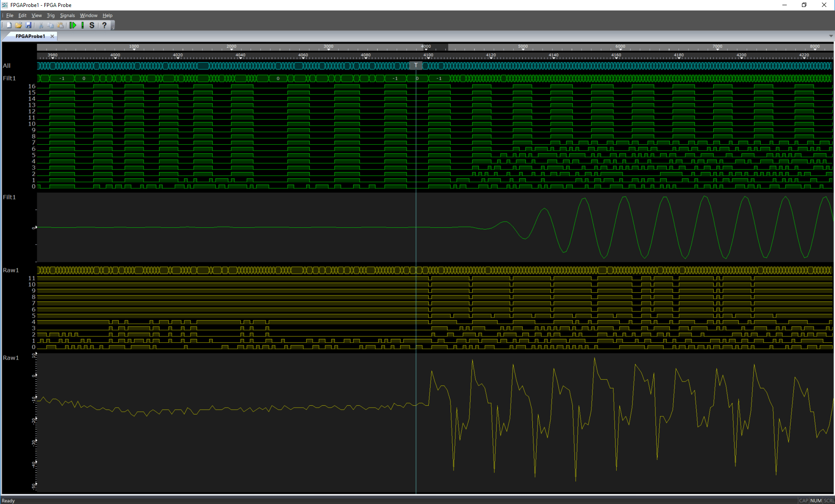
Task: Copy the selection using toolbar icon
Action: (x=50, y=25)
